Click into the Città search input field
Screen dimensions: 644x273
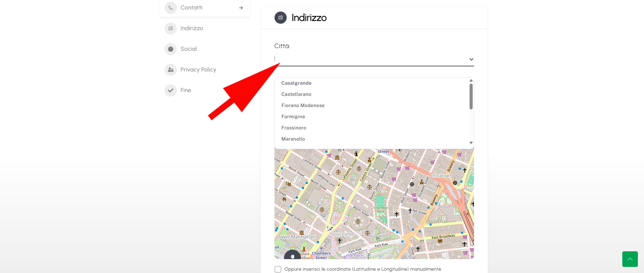[371, 59]
